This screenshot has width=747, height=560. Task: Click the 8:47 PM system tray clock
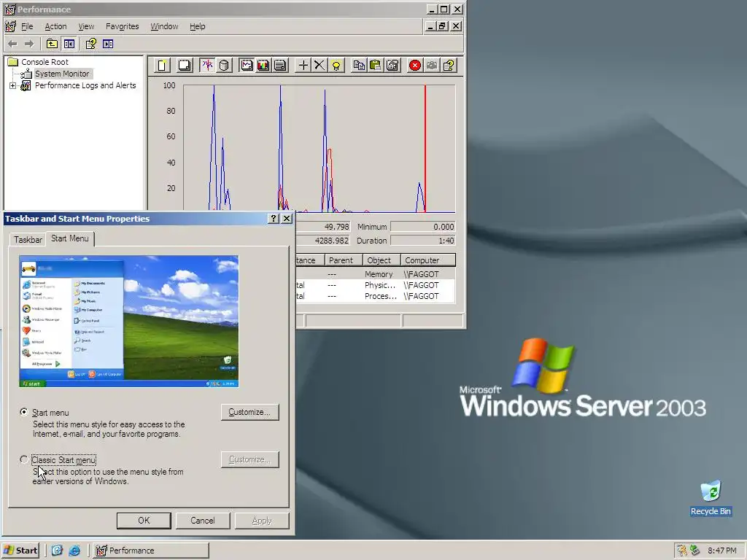click(721, 551)
